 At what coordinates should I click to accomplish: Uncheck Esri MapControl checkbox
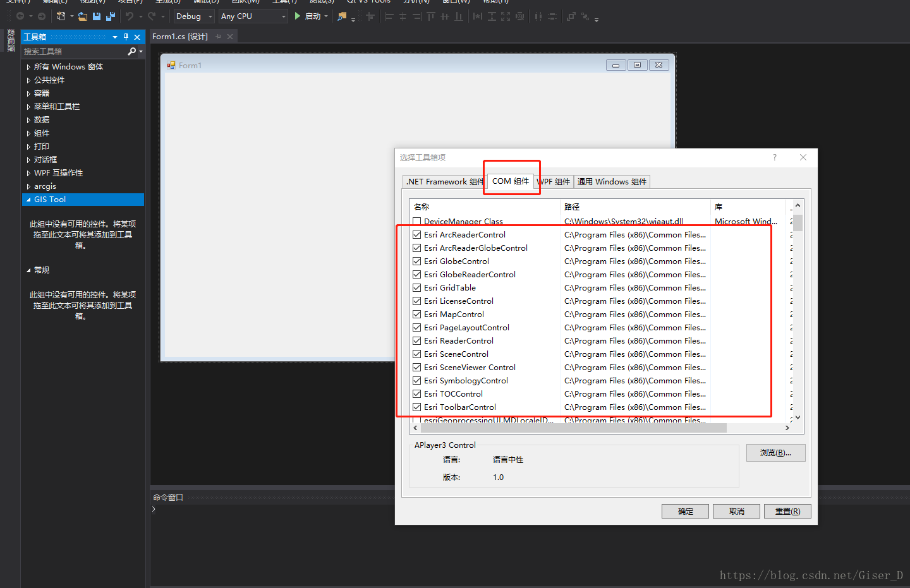[x=416, y=315]
